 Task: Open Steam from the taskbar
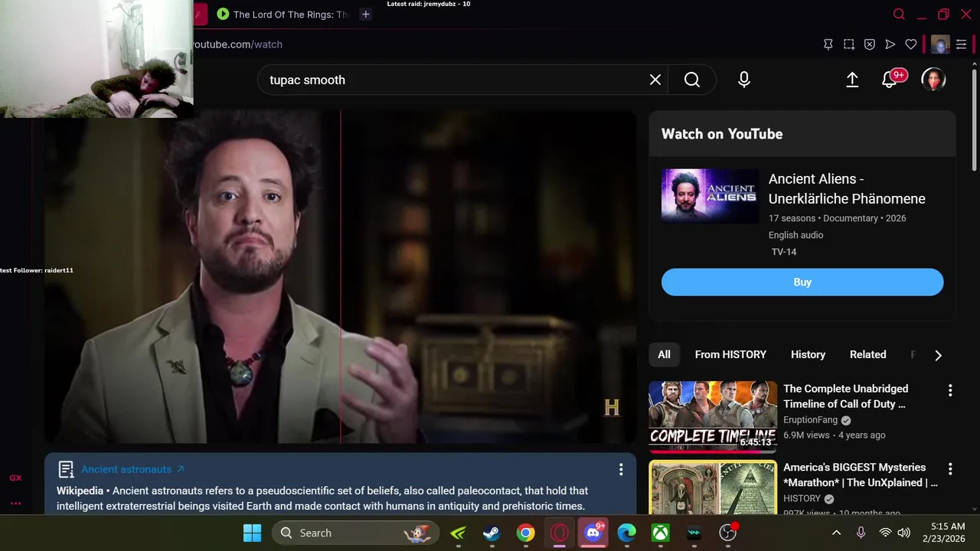(x=492, y=533)
